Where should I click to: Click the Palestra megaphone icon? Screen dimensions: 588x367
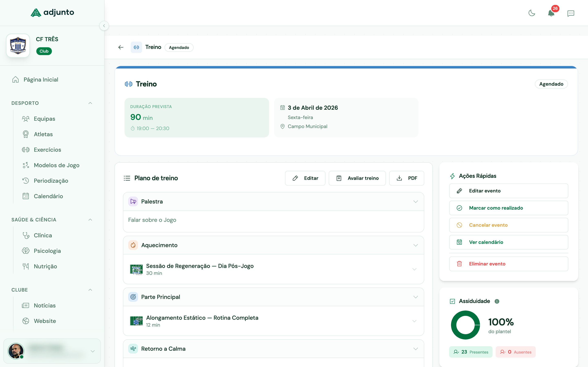pos(133,201)
